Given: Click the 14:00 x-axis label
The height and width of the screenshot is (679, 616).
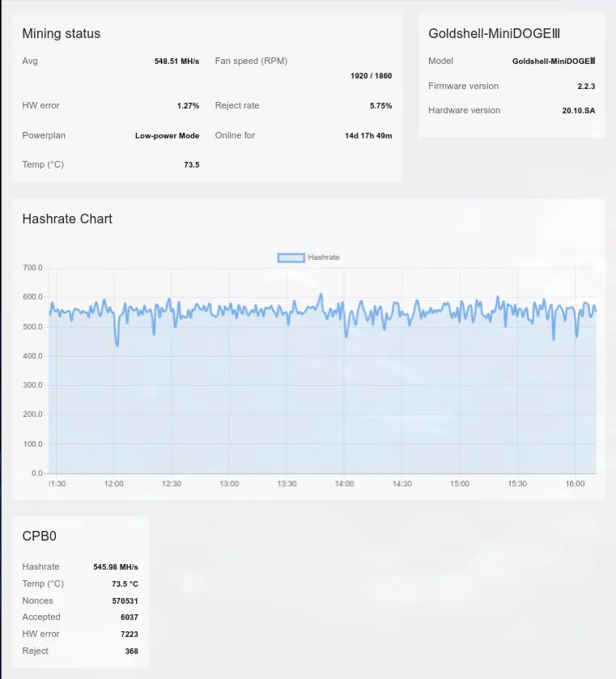Looking at the screenshot, I should coord(344,484).
